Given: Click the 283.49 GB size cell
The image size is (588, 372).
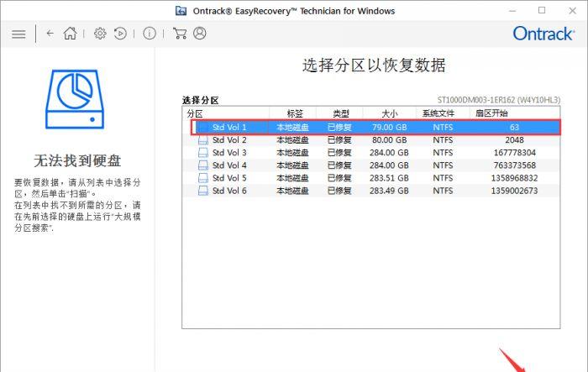Looking at the screenshot, I should tap(389, 191).
